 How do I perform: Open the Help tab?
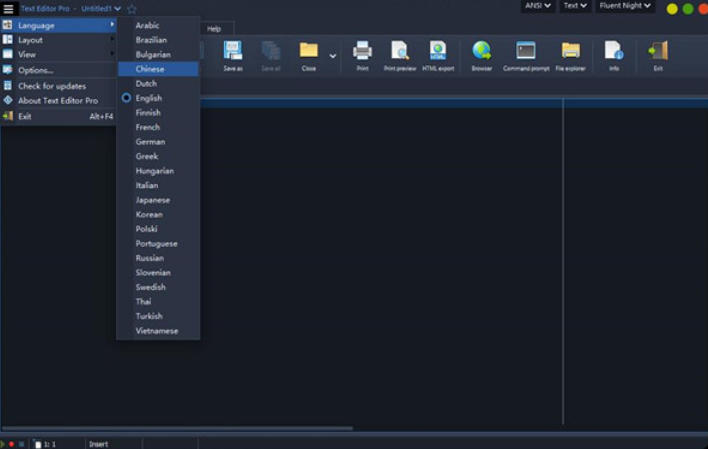[x=214, y=29]
